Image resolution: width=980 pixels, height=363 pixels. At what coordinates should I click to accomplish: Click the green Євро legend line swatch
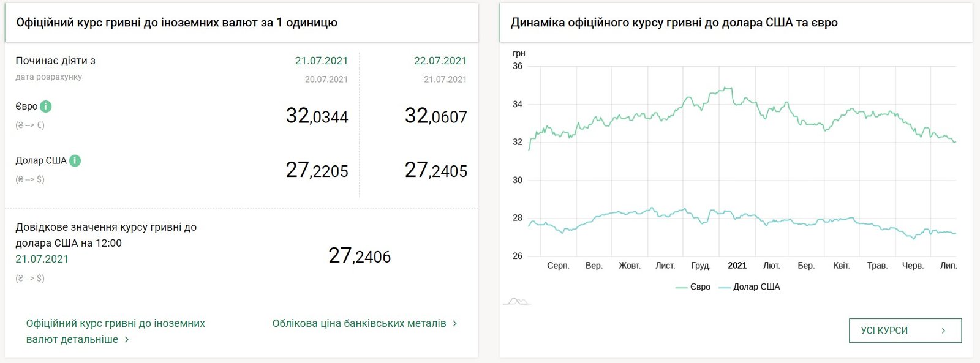pos(681,288)
